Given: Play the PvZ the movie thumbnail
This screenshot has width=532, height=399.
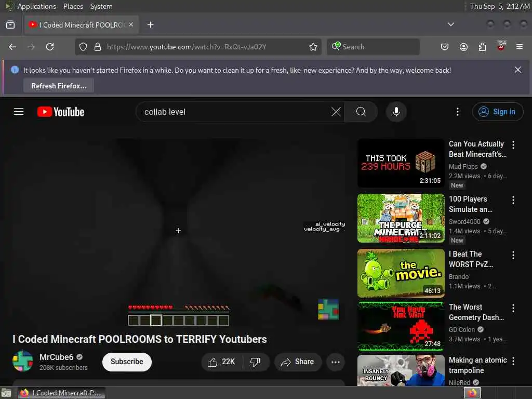Looking at the screenshot, I should click(x=401, y=273).
